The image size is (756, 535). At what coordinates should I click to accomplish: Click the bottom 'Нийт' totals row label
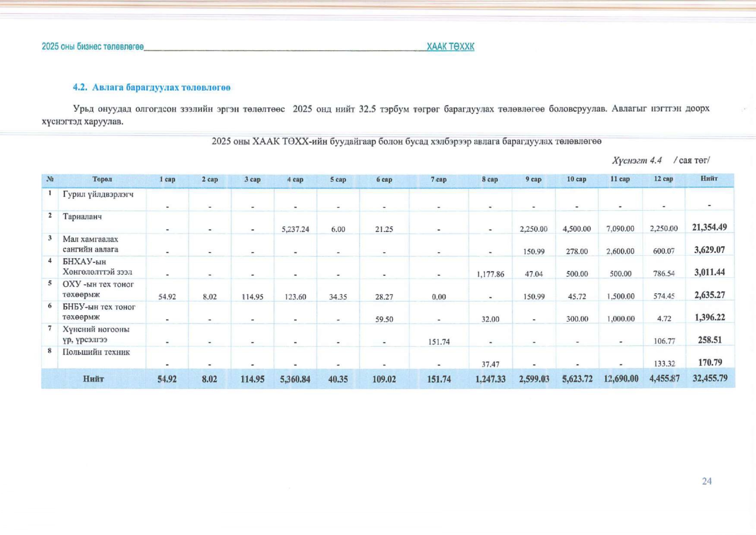click(93, 379)
